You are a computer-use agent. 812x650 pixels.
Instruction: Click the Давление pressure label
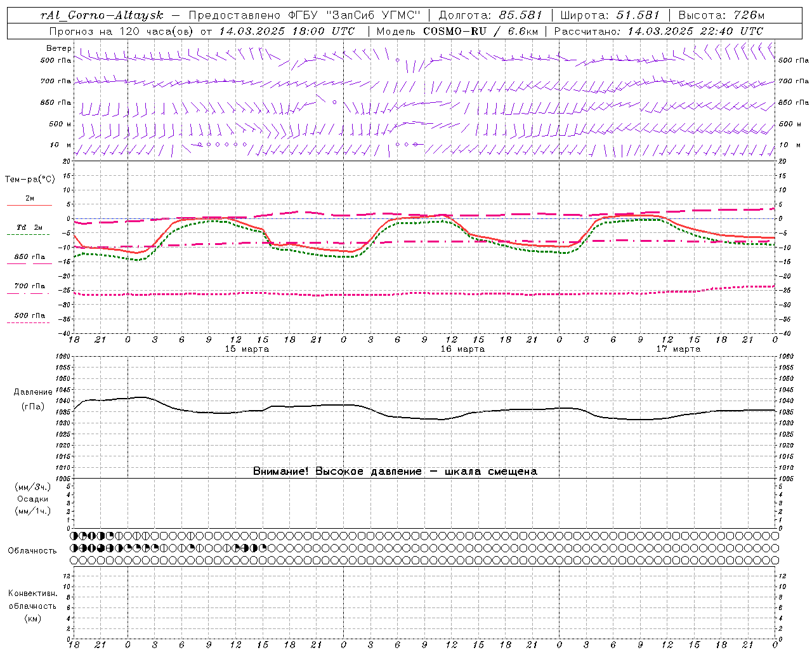[33, 392]
